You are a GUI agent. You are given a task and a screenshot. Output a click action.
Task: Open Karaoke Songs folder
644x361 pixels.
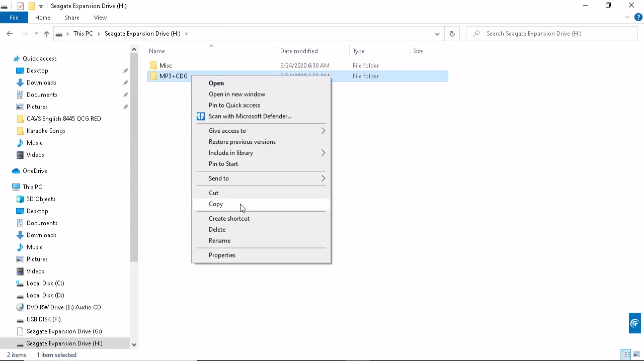[46, 131]
